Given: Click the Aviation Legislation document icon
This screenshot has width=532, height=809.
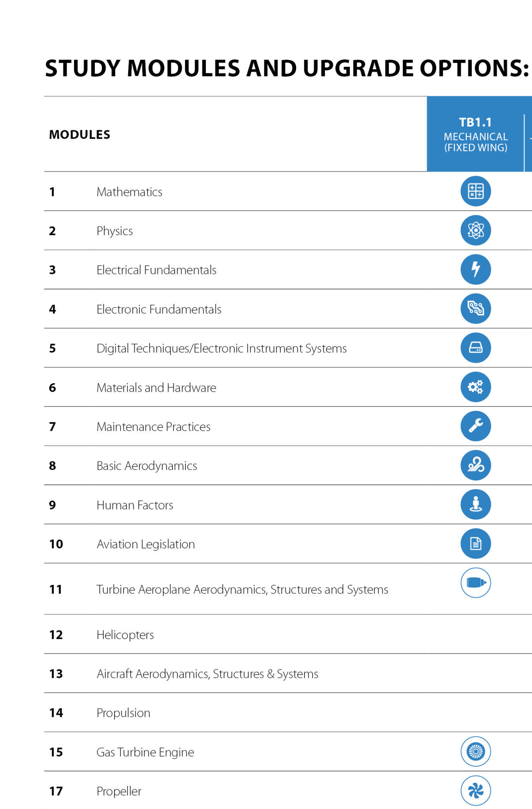Looking at the screenshot, I should (476, 543).
